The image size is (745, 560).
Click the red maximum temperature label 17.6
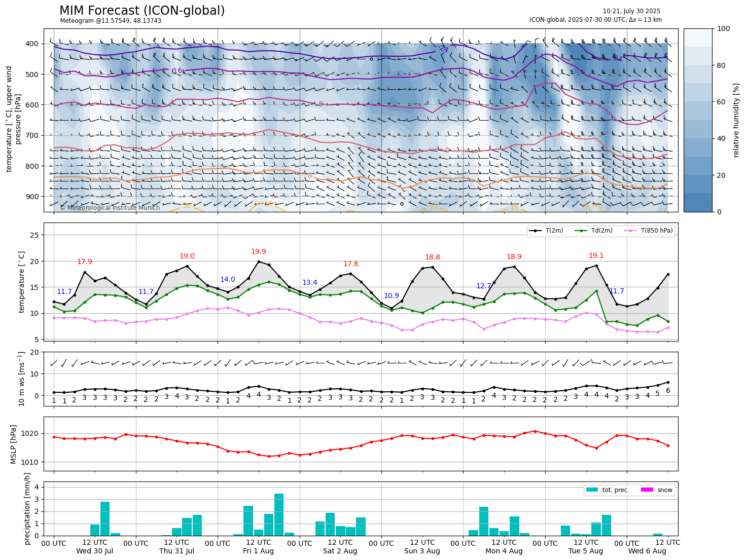pos(351,264)
